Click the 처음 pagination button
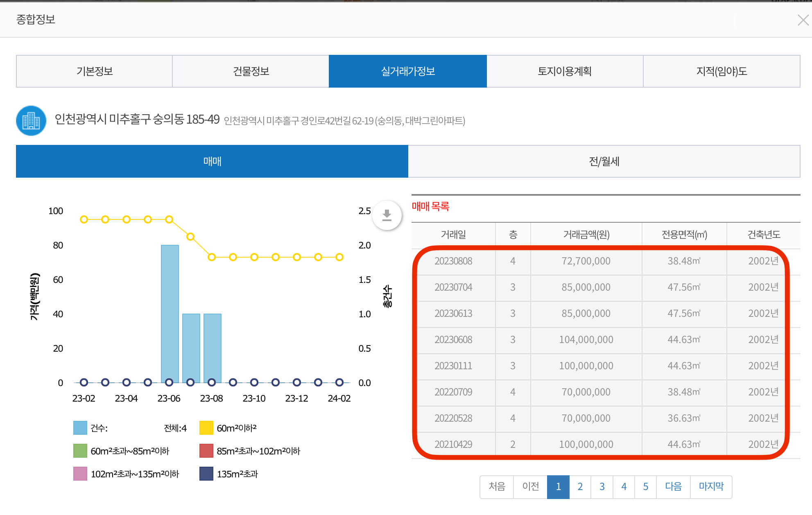Viewport: 812px width, 515px height. (x=497, y=486)
